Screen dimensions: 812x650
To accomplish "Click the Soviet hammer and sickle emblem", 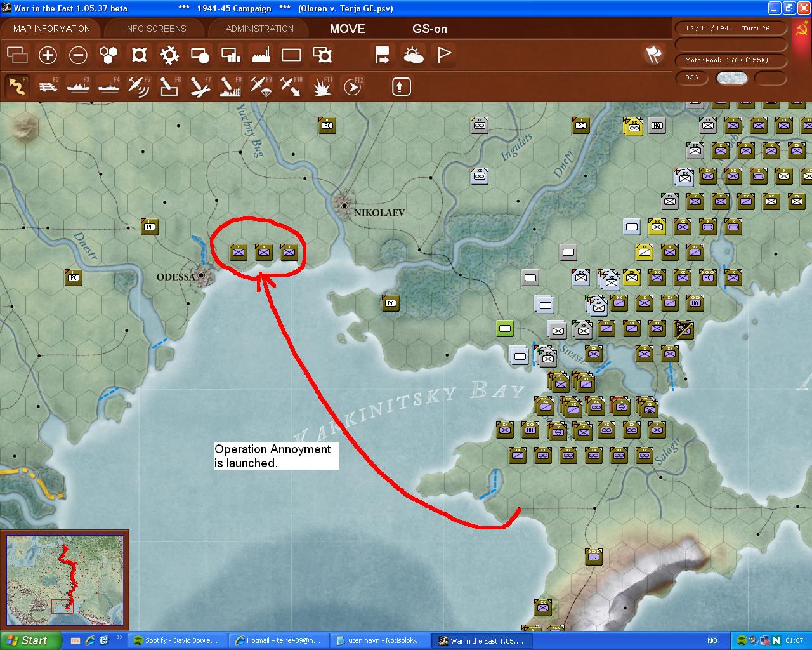I will (801, 30).
